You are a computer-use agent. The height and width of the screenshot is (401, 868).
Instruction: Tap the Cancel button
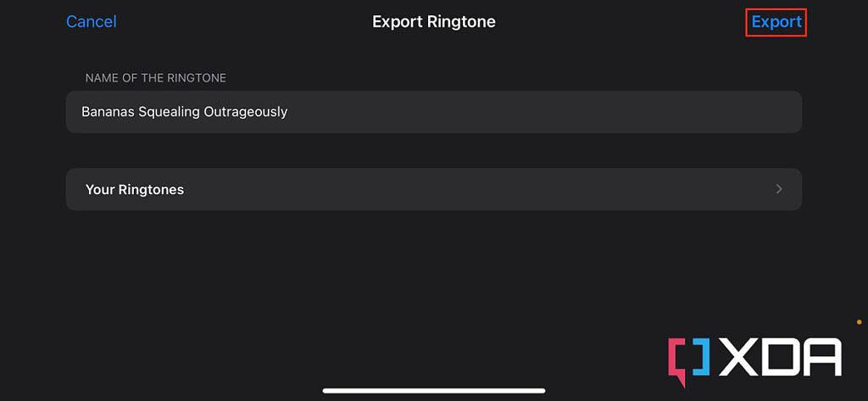[92, 22]
